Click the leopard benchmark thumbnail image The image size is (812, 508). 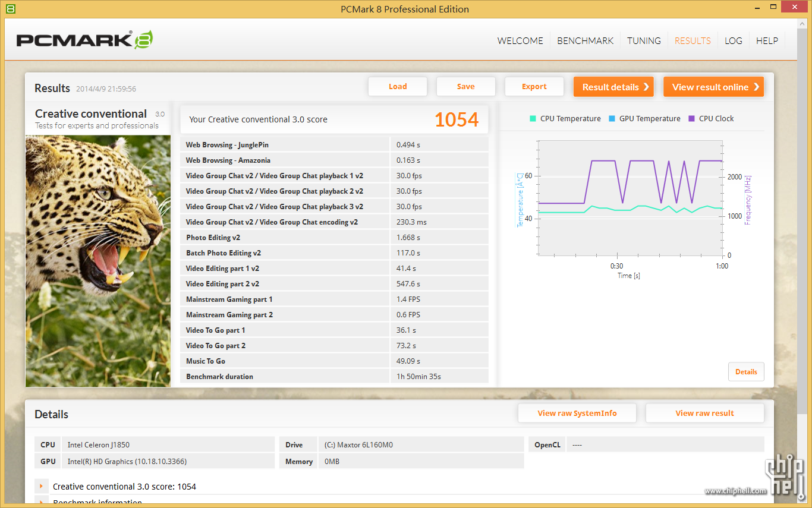[x=98, y=261]
